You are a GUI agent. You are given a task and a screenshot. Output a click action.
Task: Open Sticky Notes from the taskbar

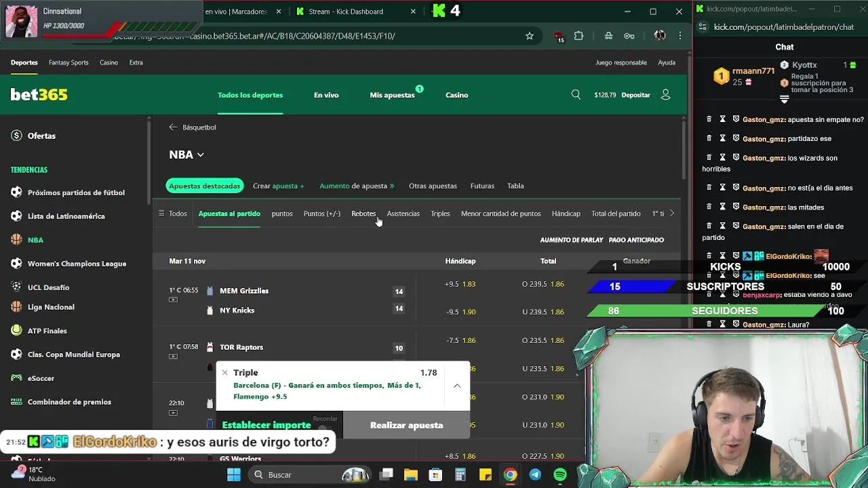[x=486, y=474]
